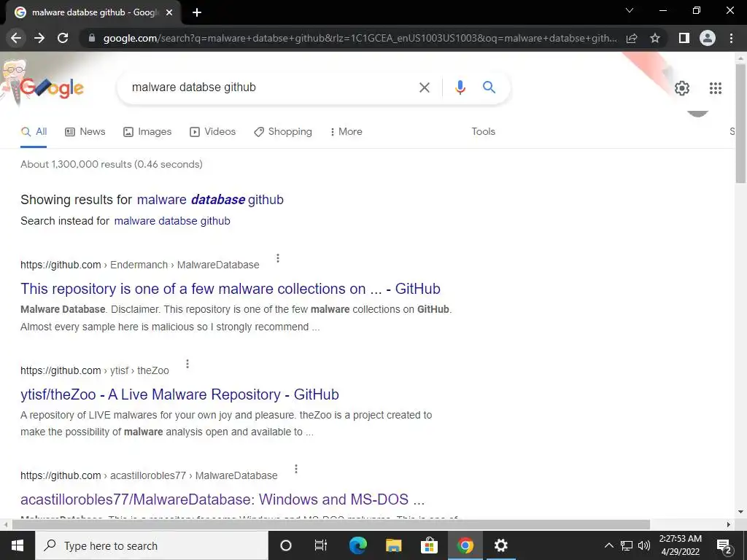Image resolution: width=747 pixels, height=560 pixels.
Task: Open Microsoft Store from taskbar
Action: click(429, 545)
